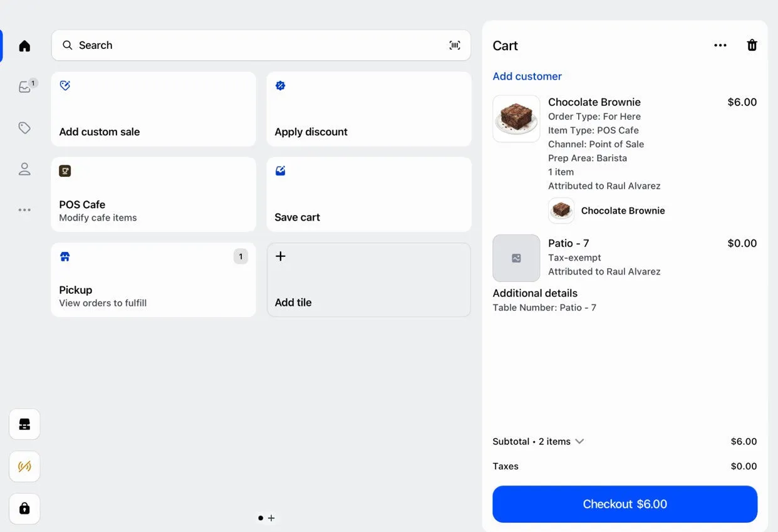Click the Checkout $6.00 button

click(625, 504)
